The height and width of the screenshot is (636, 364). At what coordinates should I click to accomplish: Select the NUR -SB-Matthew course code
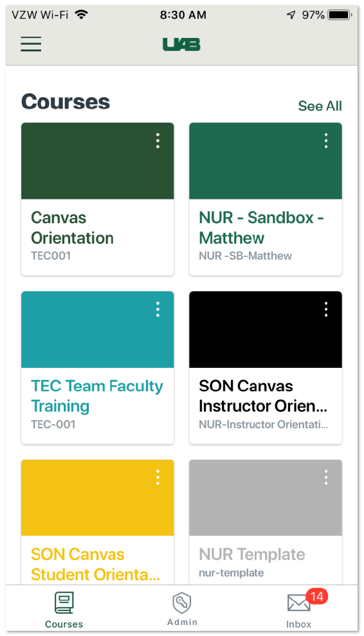tap(245, 256)
